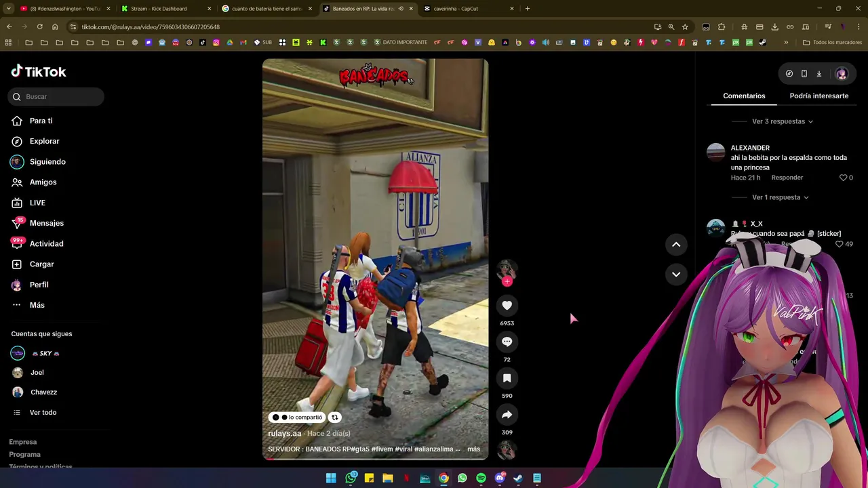Open profile avatar in top-right pill
868x488 pixels.
click(842, 74)
